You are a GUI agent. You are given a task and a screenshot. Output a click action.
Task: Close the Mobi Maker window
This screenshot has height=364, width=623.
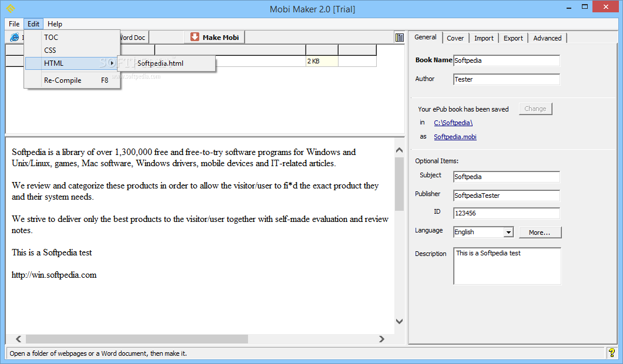[x=605, y=6]
